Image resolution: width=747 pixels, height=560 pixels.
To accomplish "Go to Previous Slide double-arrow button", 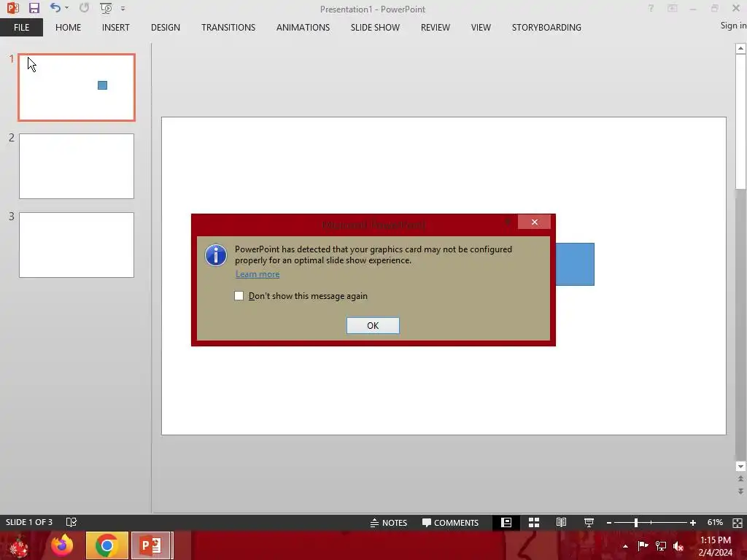I will (740, 478).
